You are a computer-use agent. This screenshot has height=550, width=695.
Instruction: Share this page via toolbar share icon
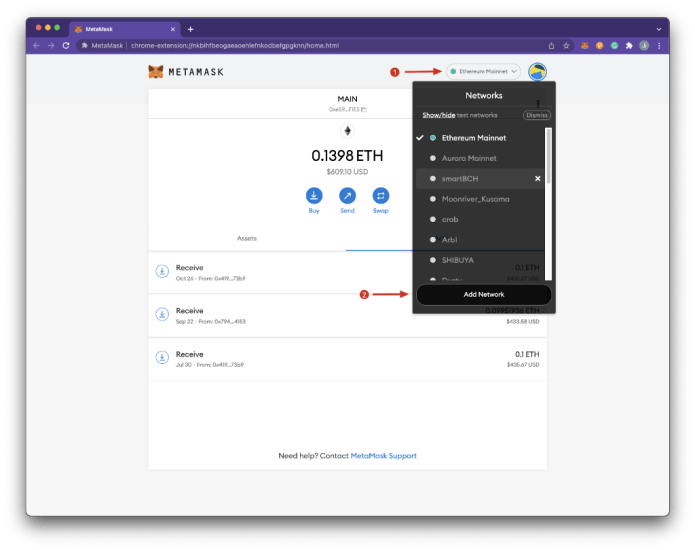[551, 46]
